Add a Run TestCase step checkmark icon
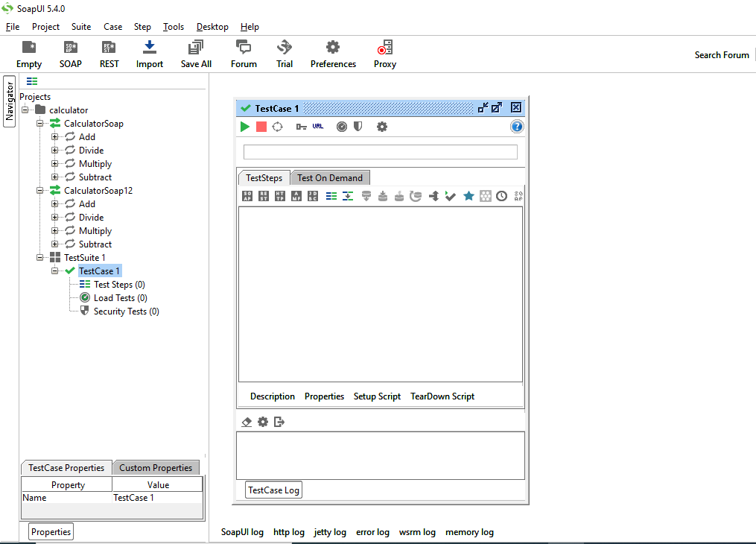This screenshot has height=544, width=756. [x=451, y=196]
